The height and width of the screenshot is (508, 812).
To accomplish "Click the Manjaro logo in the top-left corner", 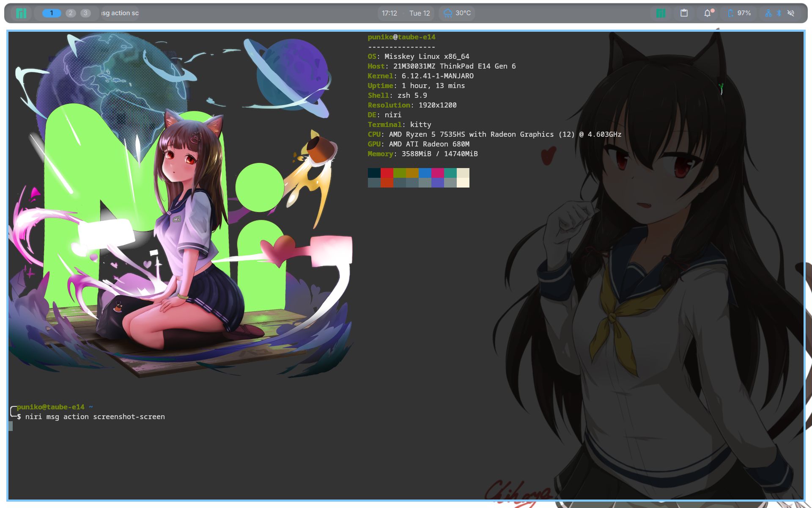I will (21, 13).
